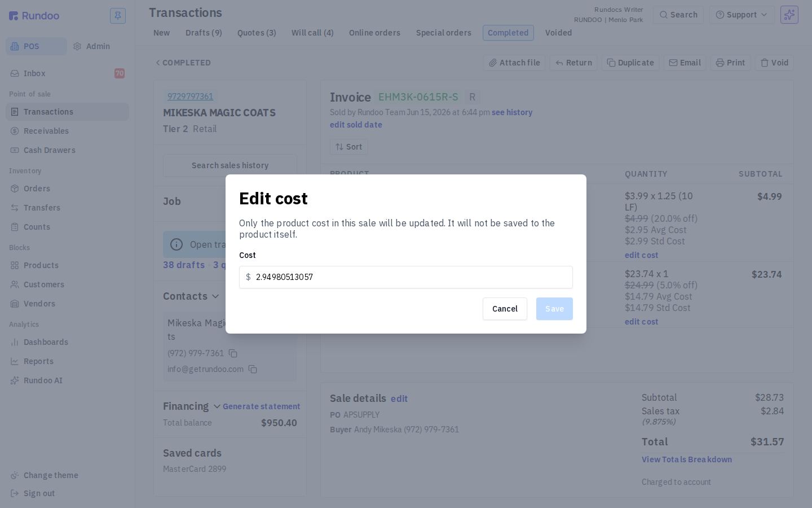
Task: Click Sign out
Action: click(67, 493)
